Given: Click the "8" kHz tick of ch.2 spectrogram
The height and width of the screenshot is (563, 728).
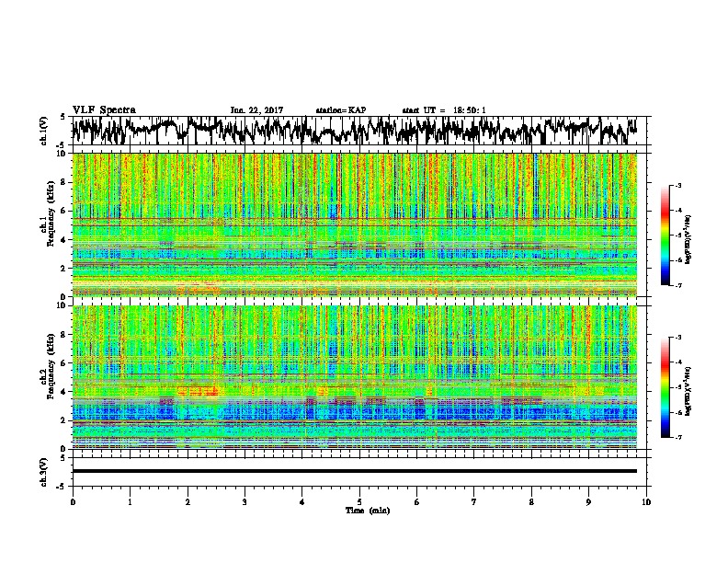Looking at the screenshot, I should coord(64,335).
